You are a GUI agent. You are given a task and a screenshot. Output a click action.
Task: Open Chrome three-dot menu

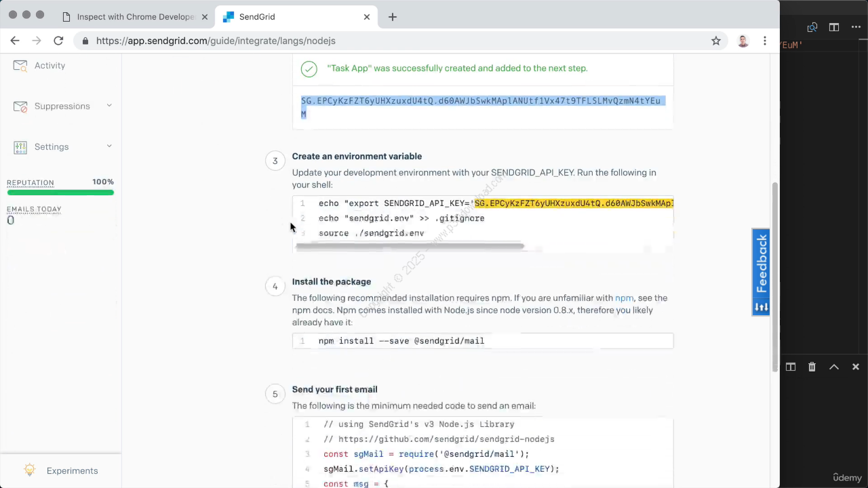tap(765, 41)
